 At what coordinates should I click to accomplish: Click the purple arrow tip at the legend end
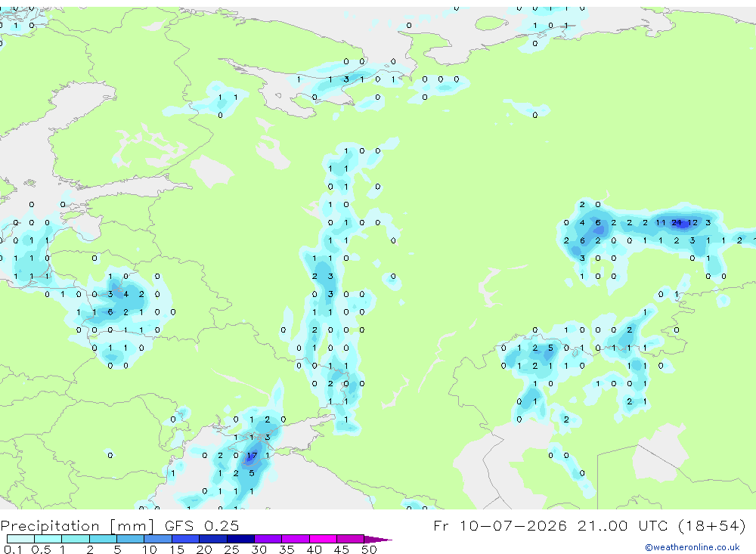point(378,539)
